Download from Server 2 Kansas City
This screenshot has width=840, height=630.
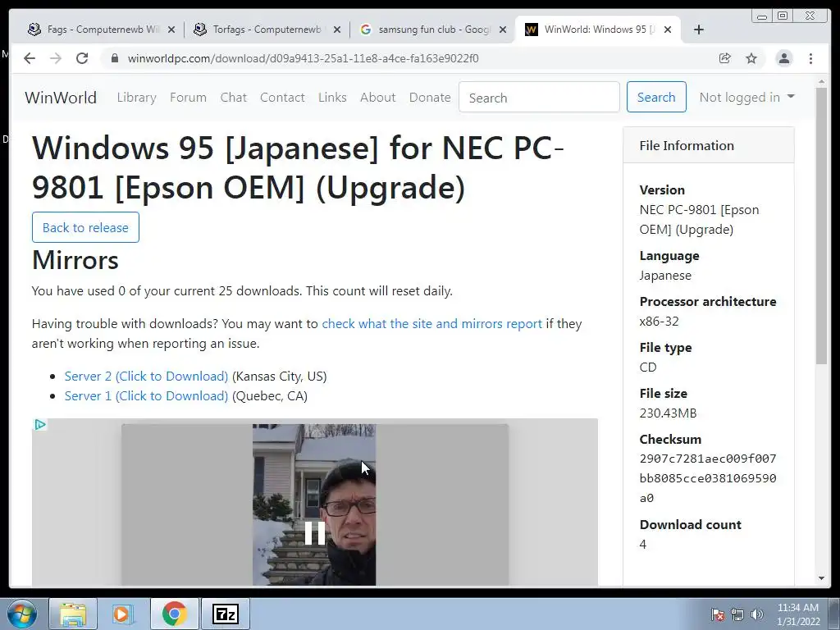(146, 376)
